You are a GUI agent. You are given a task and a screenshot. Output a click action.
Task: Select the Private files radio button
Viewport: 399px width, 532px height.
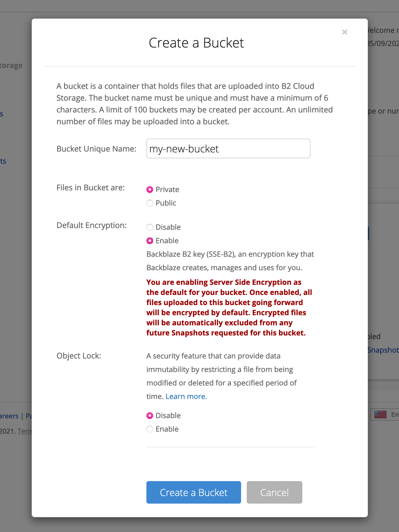(150, 190)
